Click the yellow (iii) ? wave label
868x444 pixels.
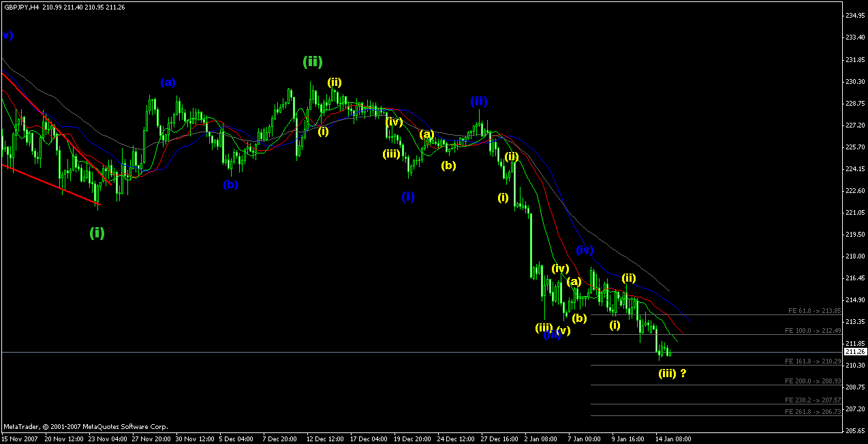coord(672,373)
